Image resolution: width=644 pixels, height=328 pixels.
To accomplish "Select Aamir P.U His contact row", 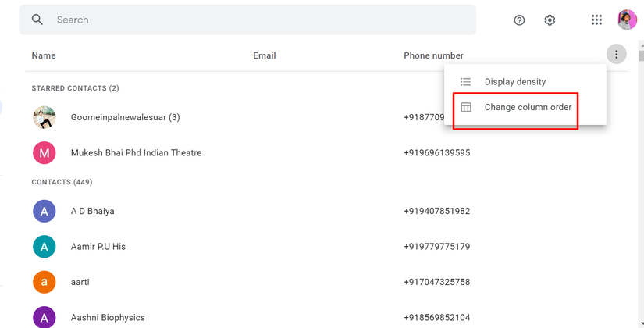I will pos(98,247).
